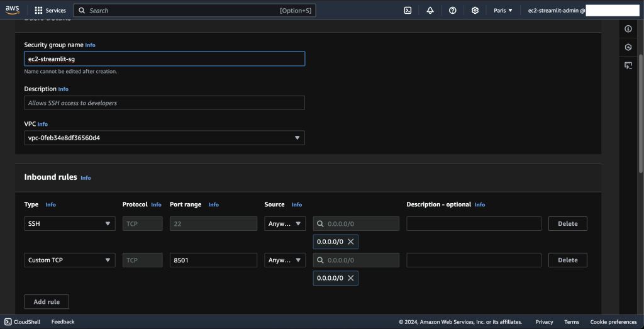
Task: Click Info link next to Description - optional
Action: point(480,204)
